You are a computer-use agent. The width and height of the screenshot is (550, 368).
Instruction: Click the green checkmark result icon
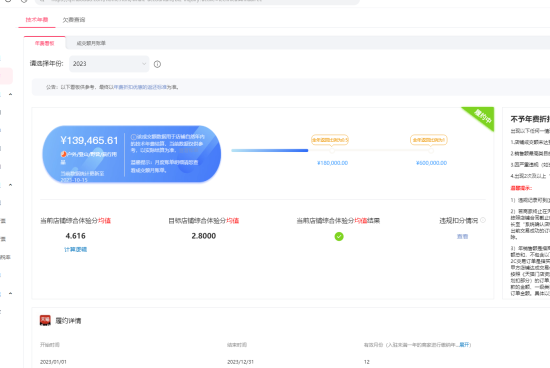(x=339, y=236)
